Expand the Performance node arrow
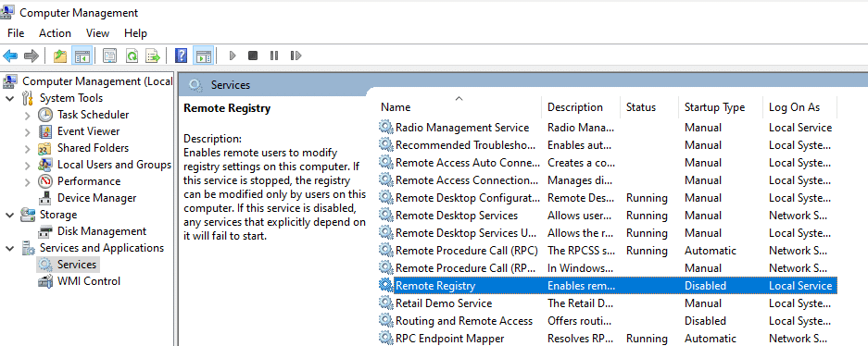Image resolution: width=868 pixels, height=346 pixels. [x=28, y=181]
